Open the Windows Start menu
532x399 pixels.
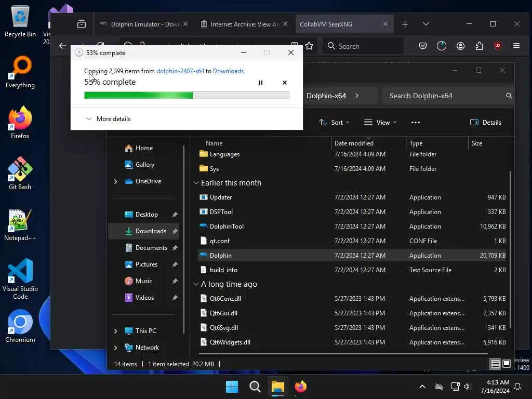pyautogui.click(x=232, y=387)
